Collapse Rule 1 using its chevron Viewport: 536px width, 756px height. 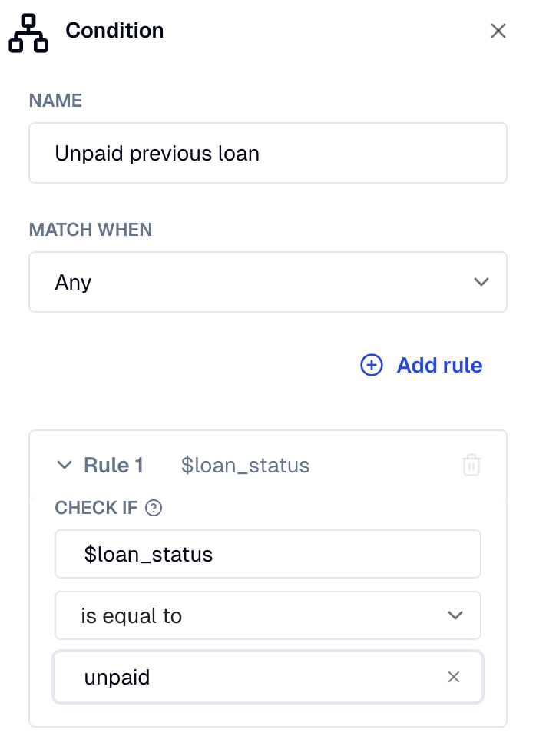[x=65, y=465]
